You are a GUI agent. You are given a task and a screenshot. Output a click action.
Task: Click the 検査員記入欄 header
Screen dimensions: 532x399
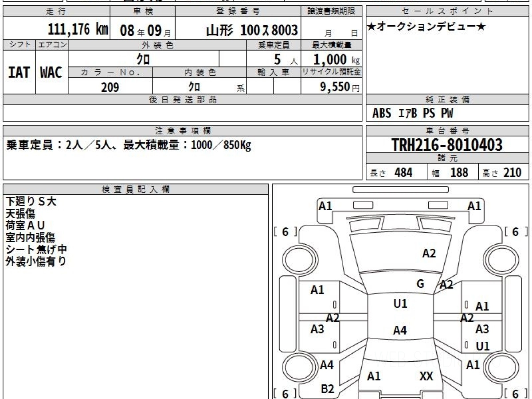[x=136, y=189]
